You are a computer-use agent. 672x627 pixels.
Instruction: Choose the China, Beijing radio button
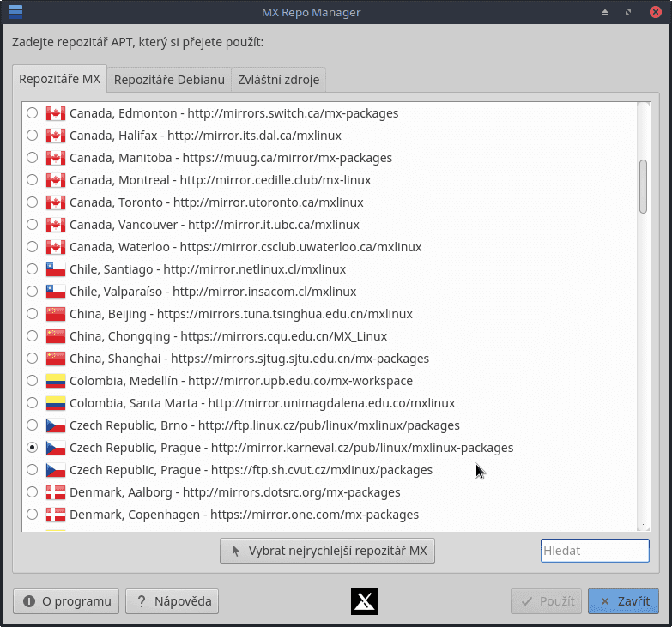coord(32,314)
